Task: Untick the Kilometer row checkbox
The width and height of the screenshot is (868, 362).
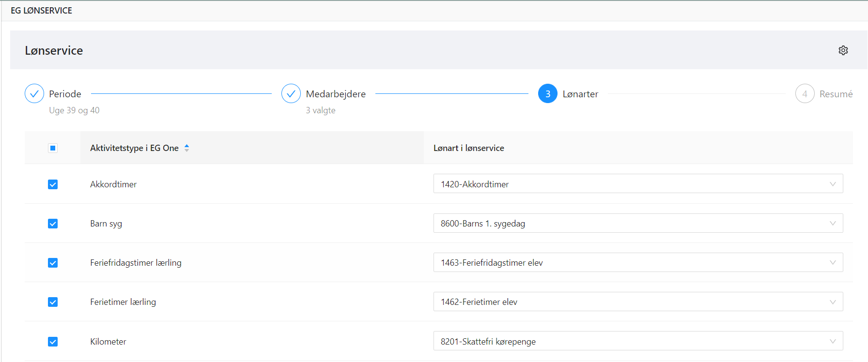Action: tap(53, 342)
